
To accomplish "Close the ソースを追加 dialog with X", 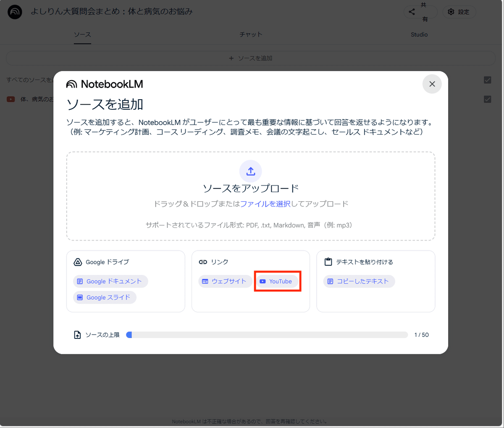I will tap(432, 84).
